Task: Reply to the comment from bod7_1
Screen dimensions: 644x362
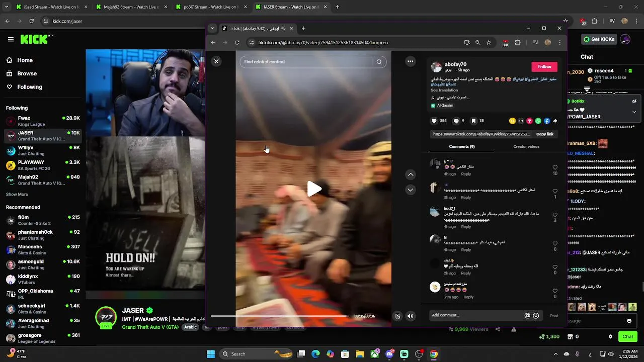Action: 466,227
